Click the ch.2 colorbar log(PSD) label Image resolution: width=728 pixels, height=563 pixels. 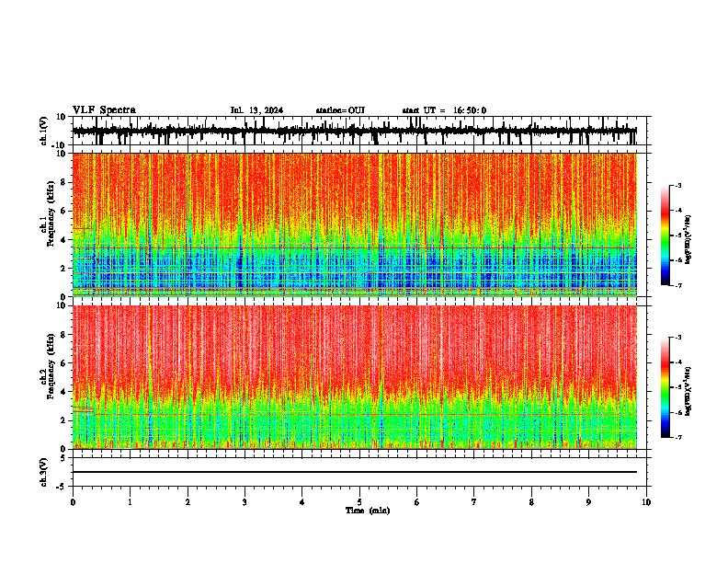(688, 391)
